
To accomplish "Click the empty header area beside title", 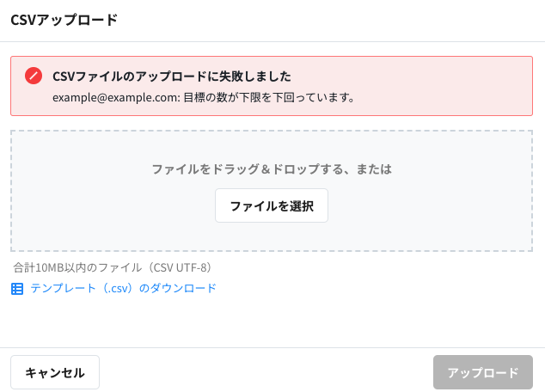I will [x=344, y=20].
